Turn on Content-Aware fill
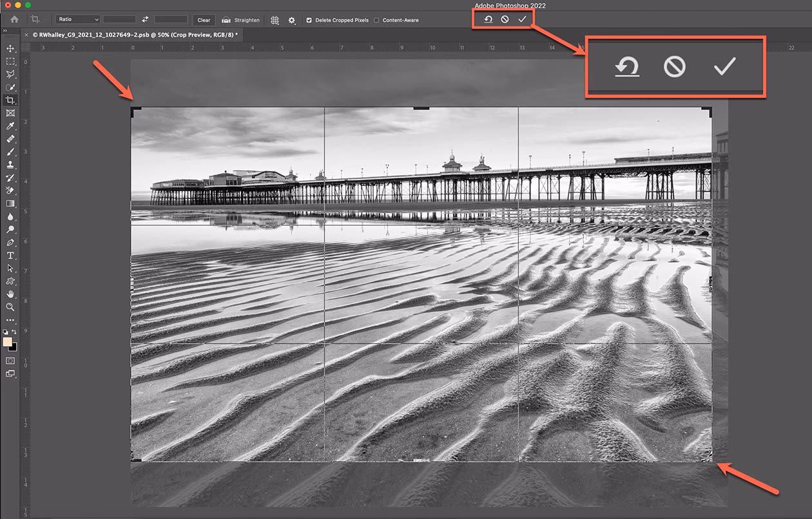The image size is (812, 519). (376, 20)
